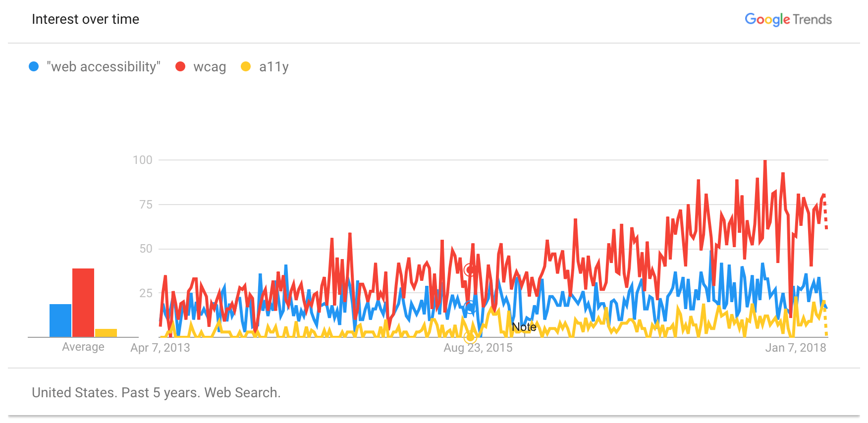Click the Jan 7, 2018 date label

click(x=795, y=348)
